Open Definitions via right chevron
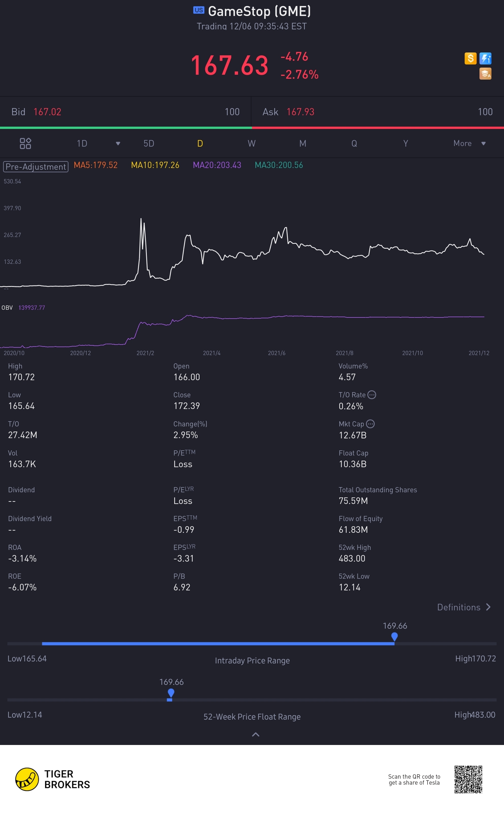The height and width of the screenshot is (814, 504). click(x=488, y=607)
